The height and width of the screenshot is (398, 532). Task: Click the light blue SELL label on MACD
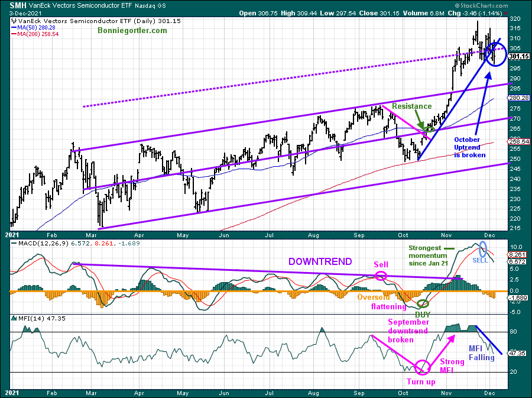[481, 260]
